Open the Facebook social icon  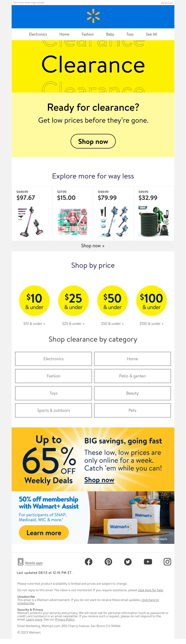click(89, 562)
